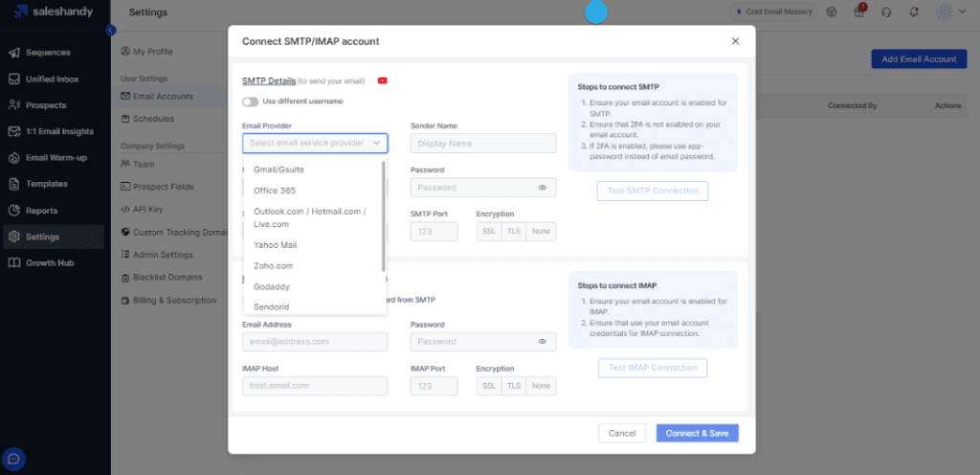Click the Sequences paper plane icon
The width and height of the screenshot is (980, 475).
coord(13,53)
